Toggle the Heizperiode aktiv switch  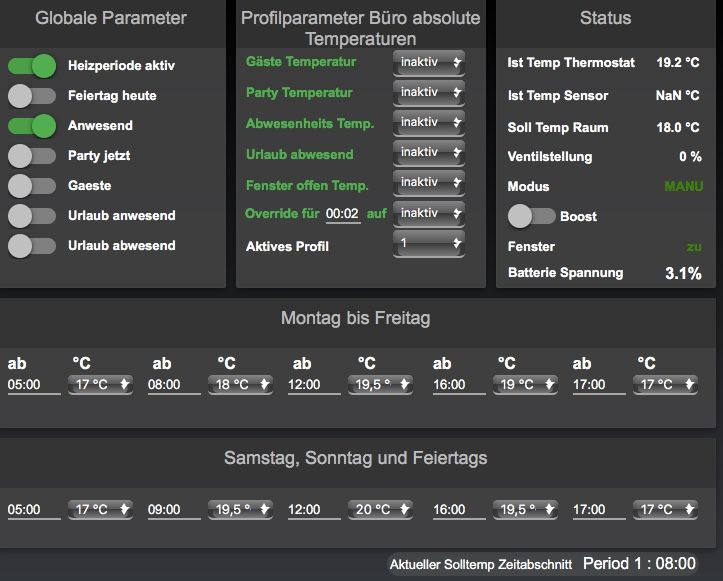32,66
